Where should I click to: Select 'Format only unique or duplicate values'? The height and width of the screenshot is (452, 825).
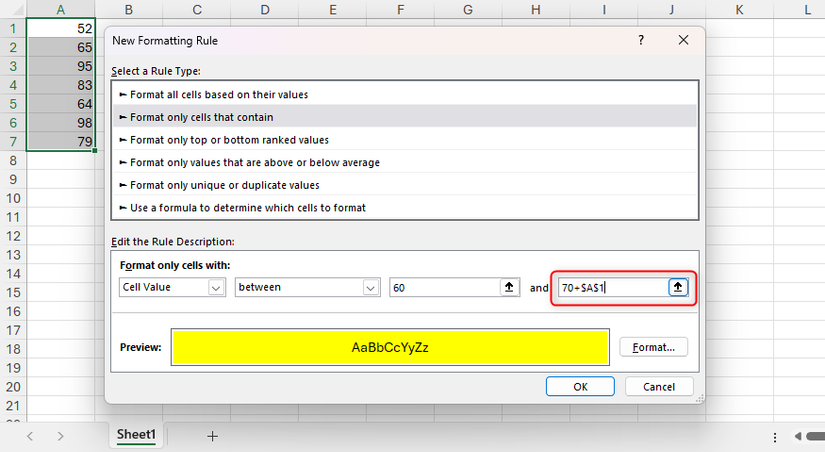[x=225, y=185]
